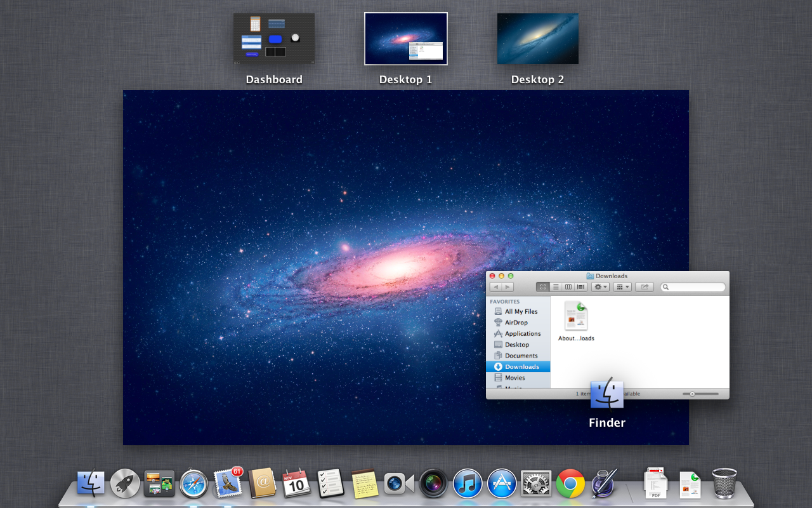Open Finder from the Dock
Viewport: 812px width, 508px height.
tap(91, 484)
